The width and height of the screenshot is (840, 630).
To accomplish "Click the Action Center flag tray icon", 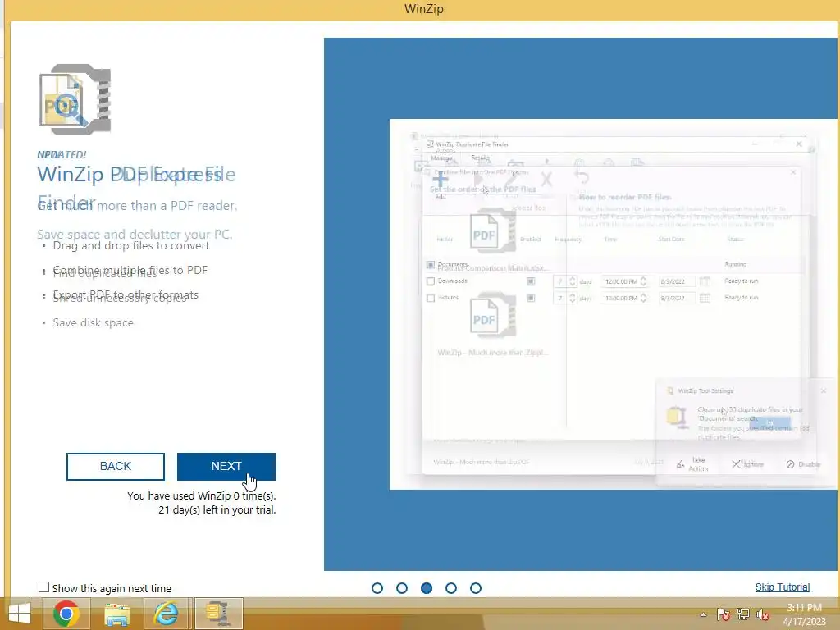I will [x=723, y=614].
